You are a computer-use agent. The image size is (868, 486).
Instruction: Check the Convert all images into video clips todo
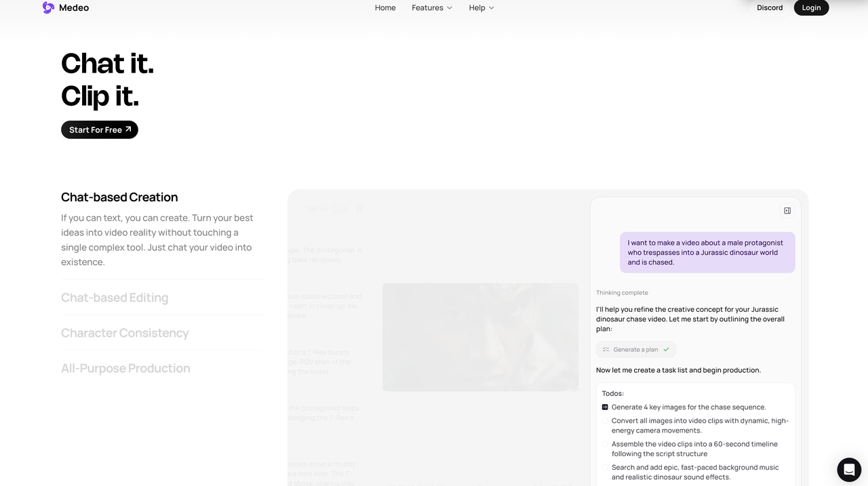[x=605, y=421]
